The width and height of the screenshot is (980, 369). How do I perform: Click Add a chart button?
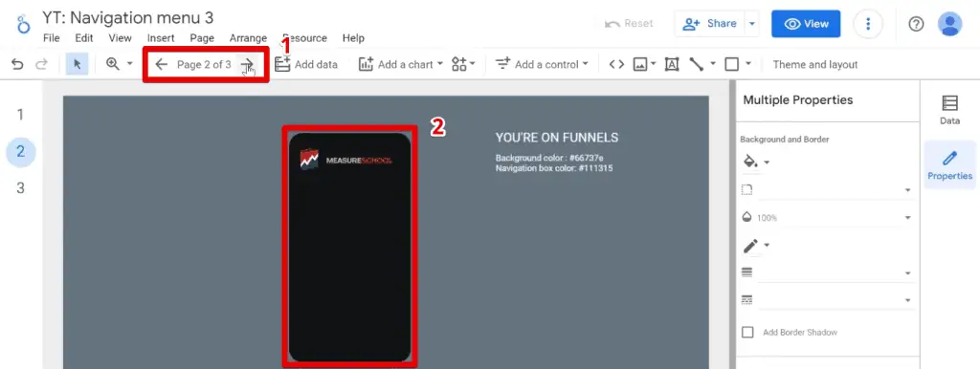[400, 64]
